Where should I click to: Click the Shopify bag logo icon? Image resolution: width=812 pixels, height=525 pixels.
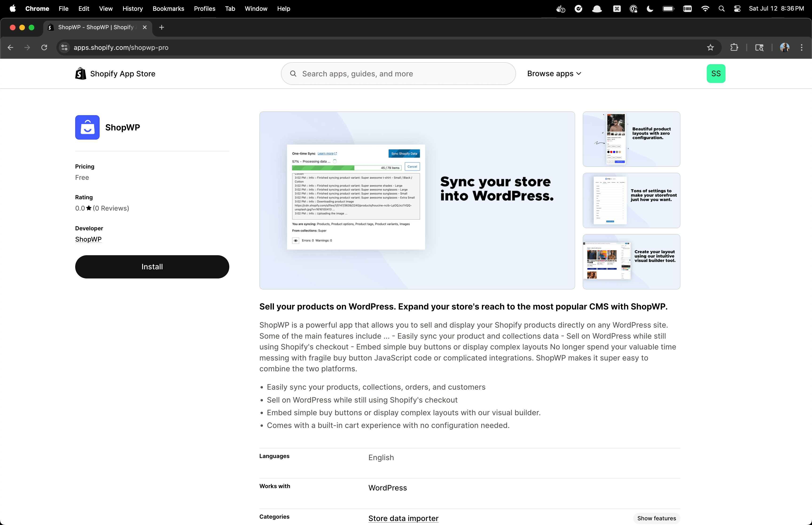tap(81, 74)
